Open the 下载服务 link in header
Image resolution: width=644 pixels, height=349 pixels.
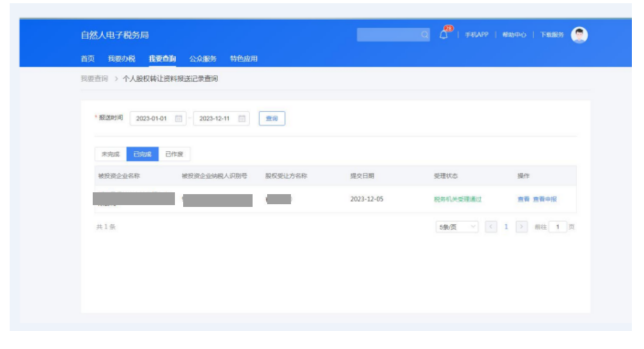[x=552, y=35]
